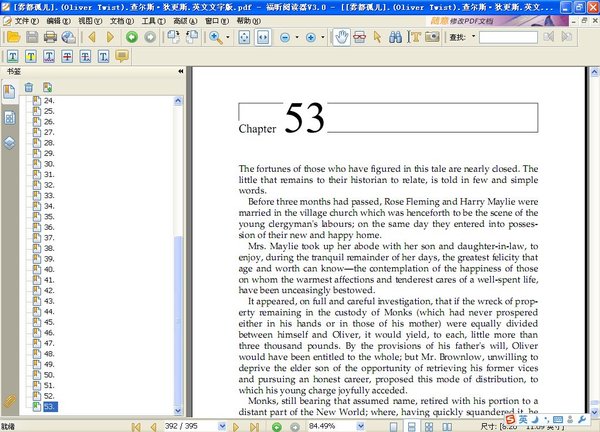The height and width of the screenshot is (432, 600).
Task: Open zoom out dropdown arrow
Action: click(297, 37)
